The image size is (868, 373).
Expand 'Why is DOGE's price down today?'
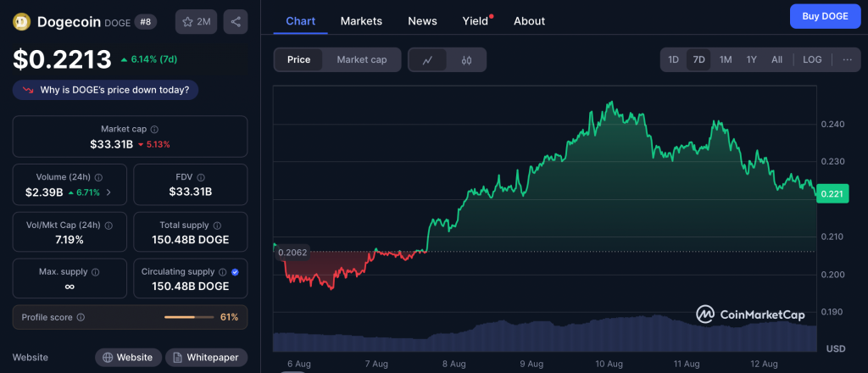point(106,90)
